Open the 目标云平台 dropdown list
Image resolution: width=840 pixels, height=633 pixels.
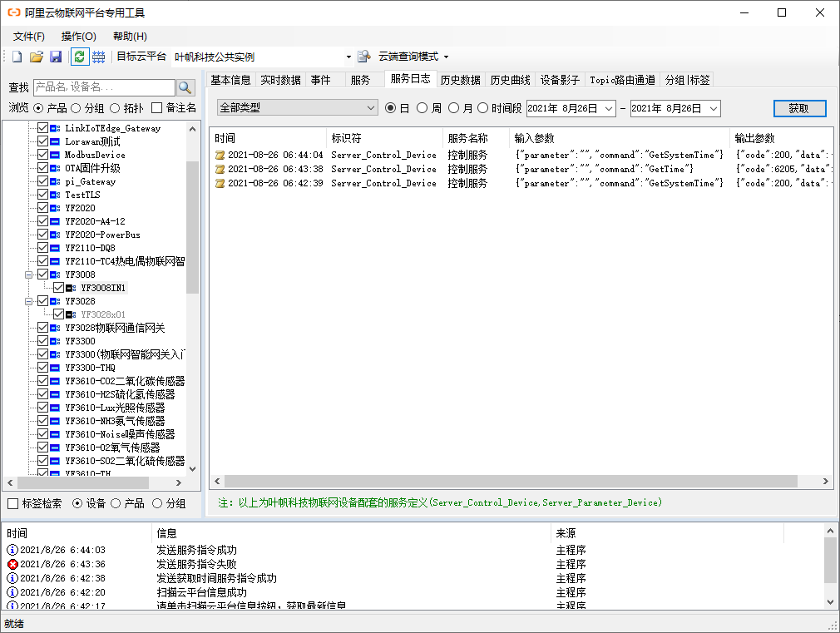[x=350, y=56]
